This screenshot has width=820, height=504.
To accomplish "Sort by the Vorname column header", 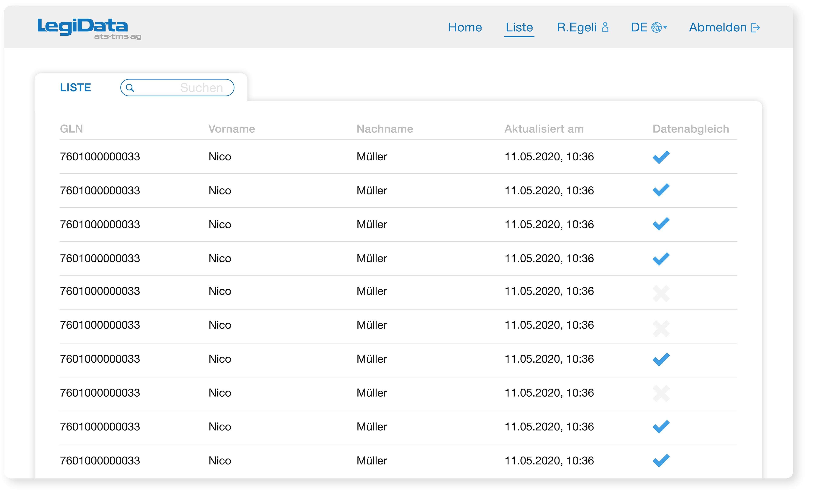I will pyautogui.click(x=231, y=129).
